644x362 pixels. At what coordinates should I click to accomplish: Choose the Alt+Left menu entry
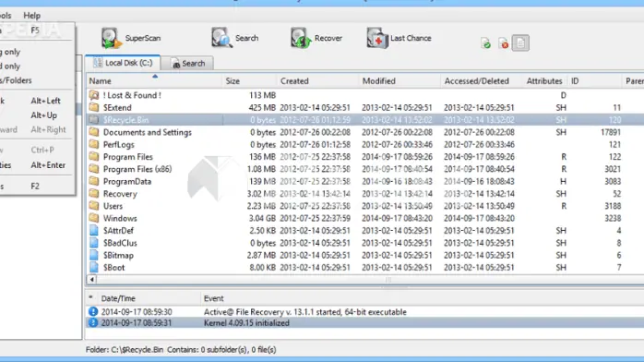pyautogui.click(x=36, y=101)
